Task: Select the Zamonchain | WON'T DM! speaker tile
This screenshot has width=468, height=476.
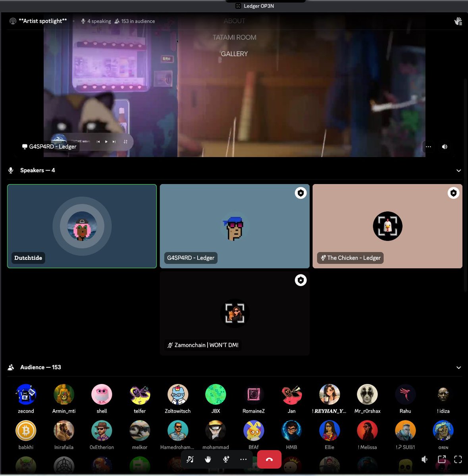Action: tap(235, 313)
